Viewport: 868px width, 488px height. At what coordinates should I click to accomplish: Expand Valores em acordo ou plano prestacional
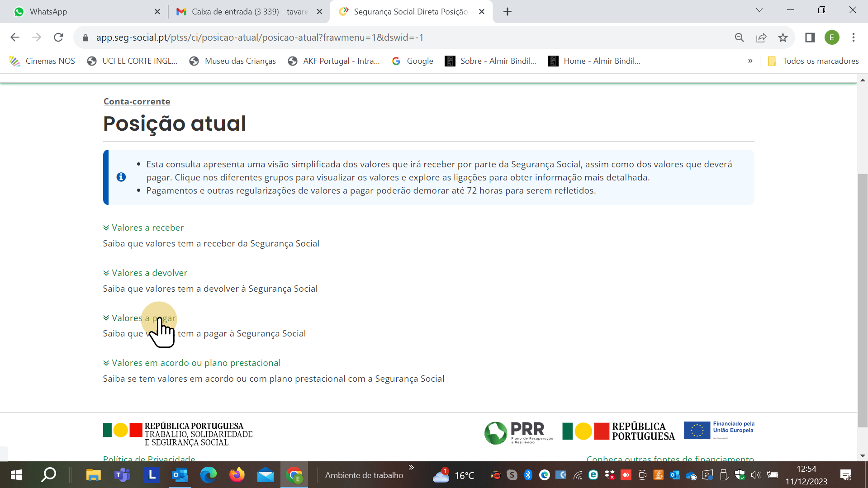(196, 363)
